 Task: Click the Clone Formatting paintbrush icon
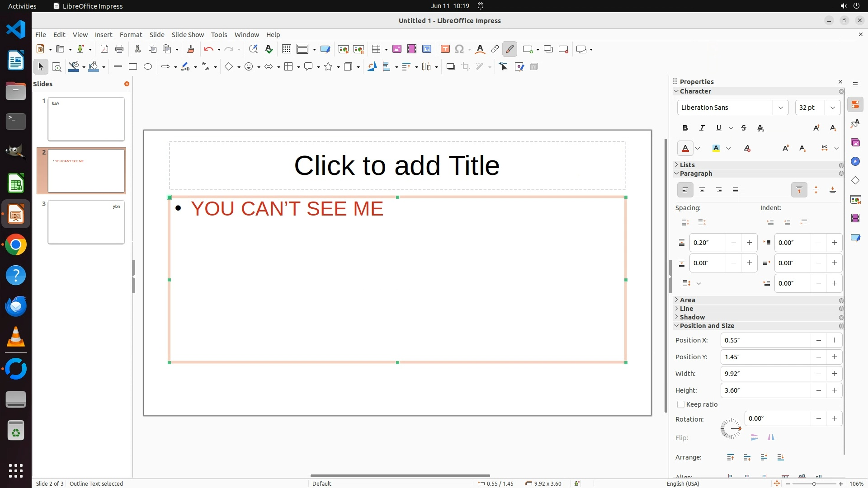[190, 49]
